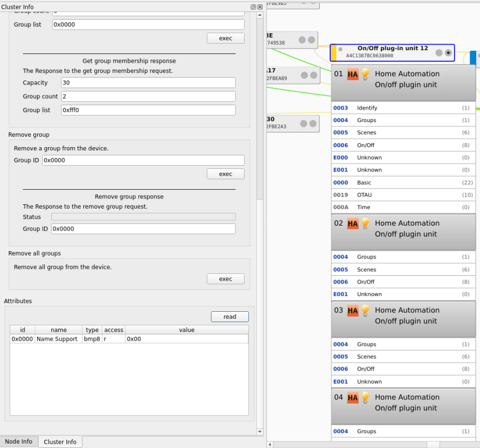Click the HA badge icon on endpoint 01
Screen dimensions: 480x448
pos(353,75)
